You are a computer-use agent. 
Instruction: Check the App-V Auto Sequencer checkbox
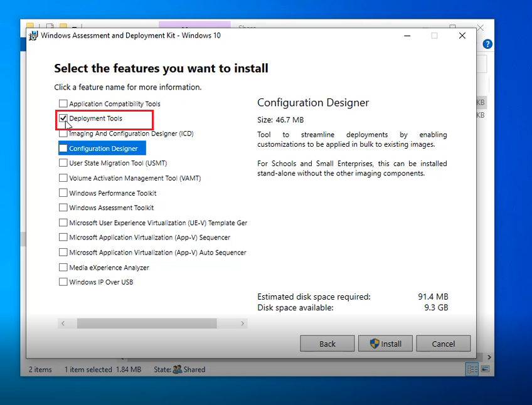coord(63,253)
